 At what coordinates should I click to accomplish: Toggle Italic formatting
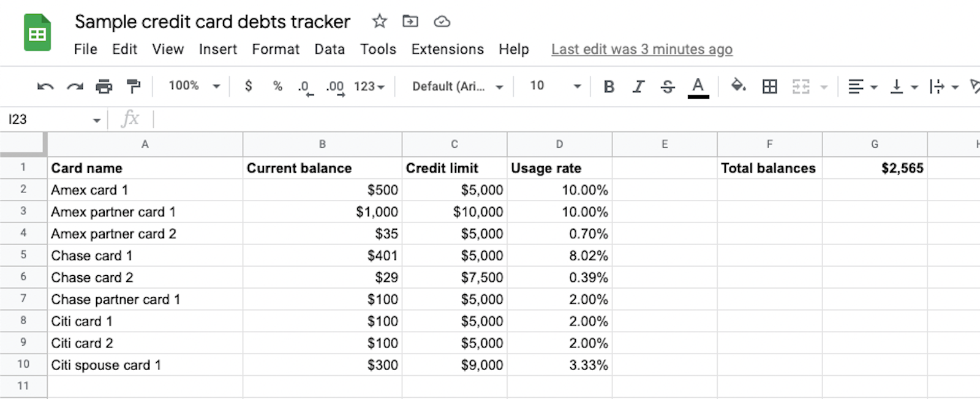click(638, 86)
